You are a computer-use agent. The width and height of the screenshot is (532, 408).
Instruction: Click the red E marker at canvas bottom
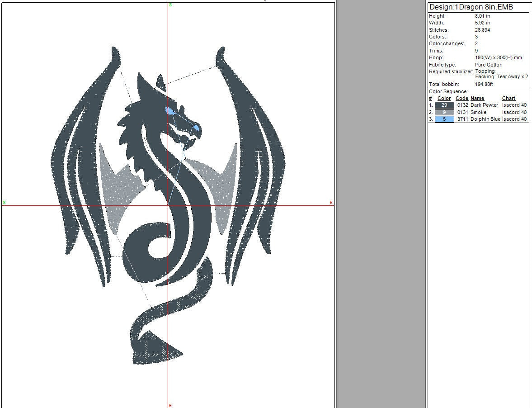(170, 405)
